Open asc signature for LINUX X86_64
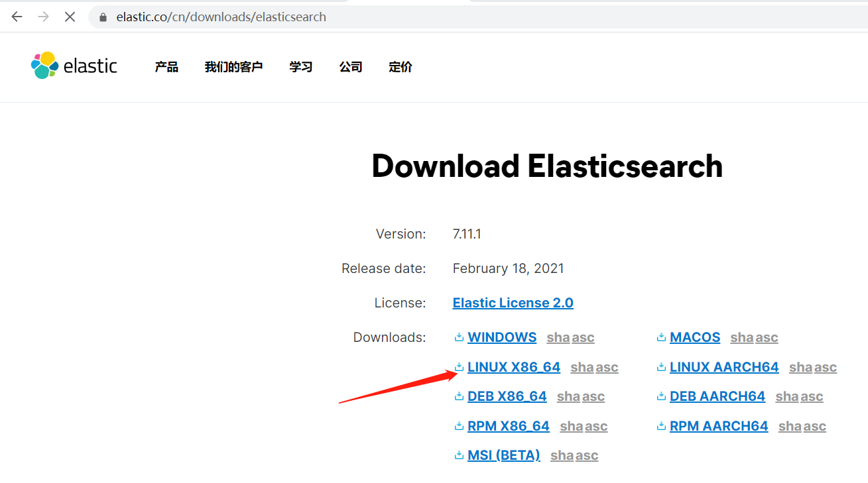The width and height of the screenshot is (868, 483). [x=607, y=367]
